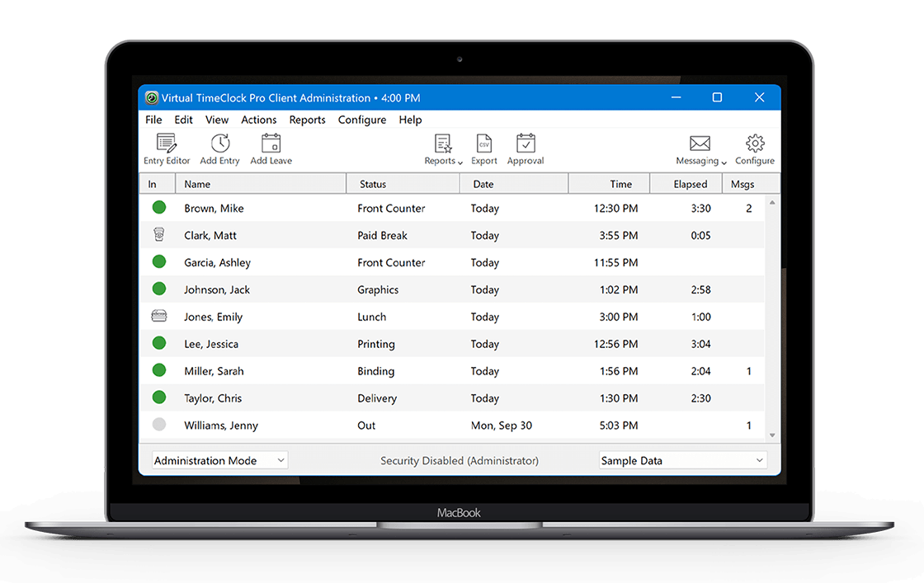Viewport: 924px width, 583px height.
Task: Click the 12:30 PM time cell
Action: (615, 209)
